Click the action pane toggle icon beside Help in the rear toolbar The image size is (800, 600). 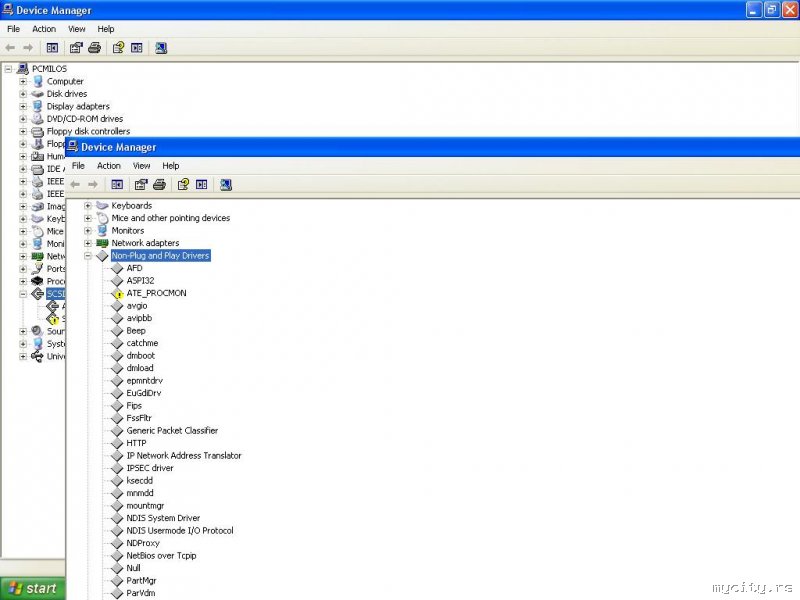pyautogui.click(x=137, y=48)
